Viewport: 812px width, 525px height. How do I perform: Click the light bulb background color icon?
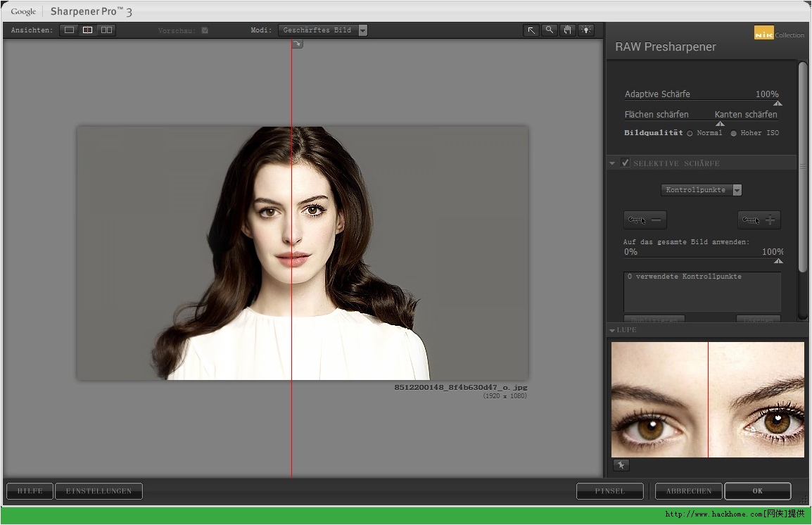click(586, 30)
